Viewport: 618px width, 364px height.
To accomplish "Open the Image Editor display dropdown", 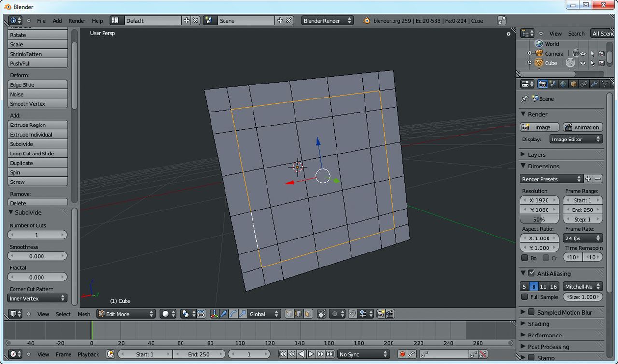I will [x=576, y=139].
